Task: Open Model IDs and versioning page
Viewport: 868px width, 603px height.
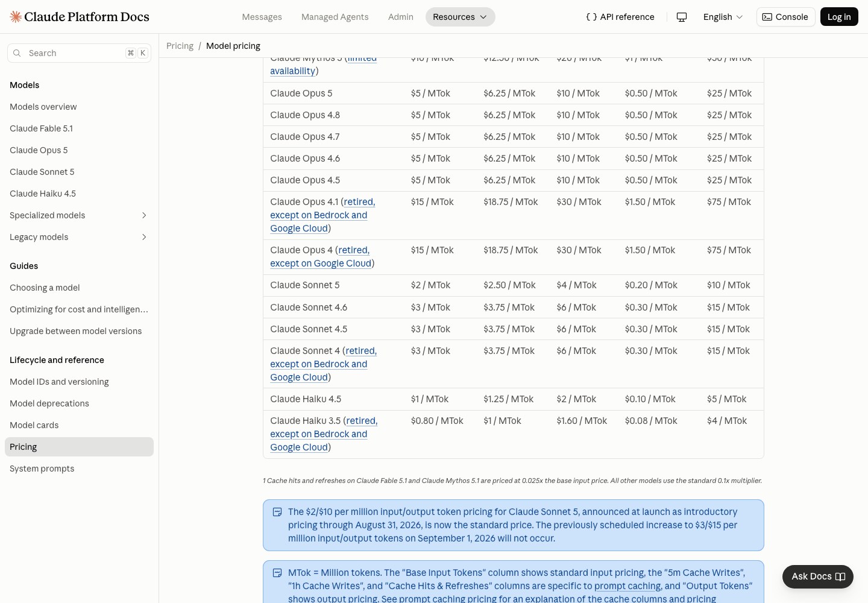Action: coord(79,382)
